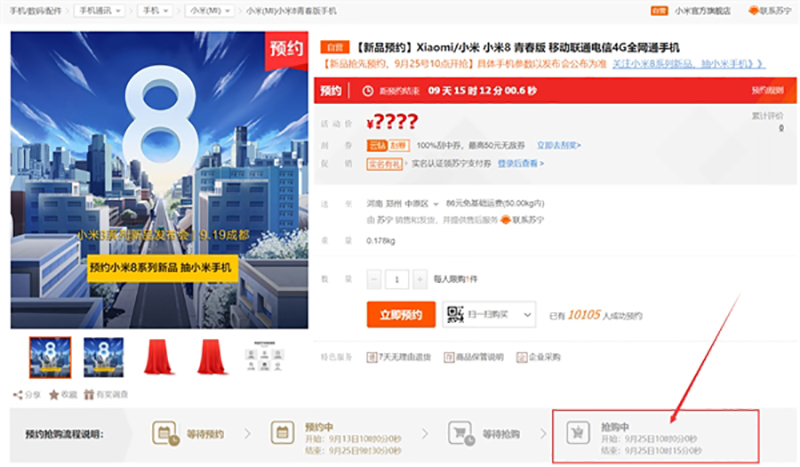
Task: Click the 累计评价 review count
Action: pos(767,121)
